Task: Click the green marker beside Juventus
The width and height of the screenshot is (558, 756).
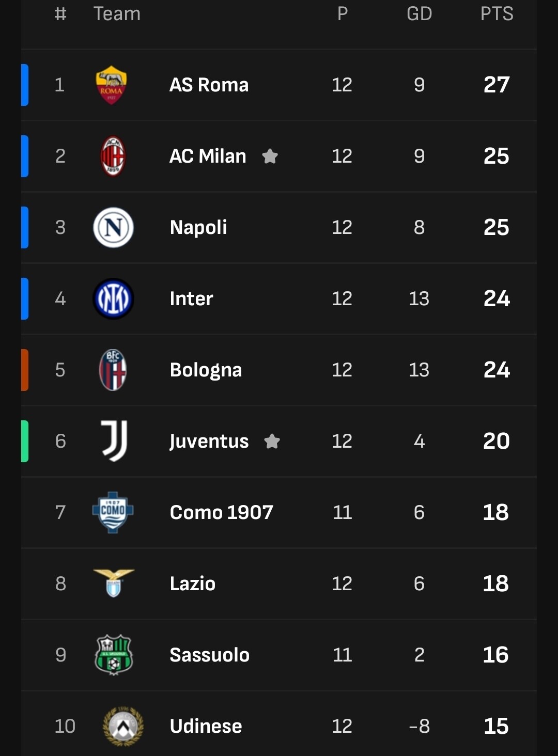Action: pyautogui.click(x=25, y=441)
